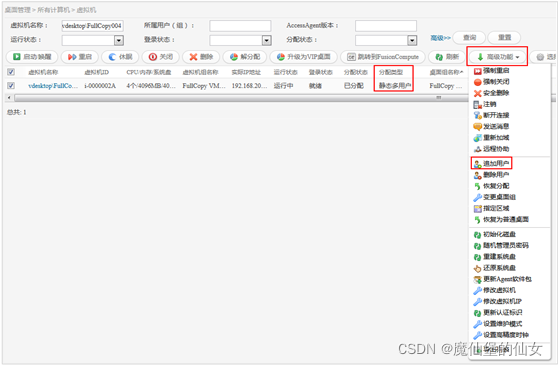This screenshot has width=558, height=365.
Task: Choose 还原系统盘 restore system disk
Action: 495,268
